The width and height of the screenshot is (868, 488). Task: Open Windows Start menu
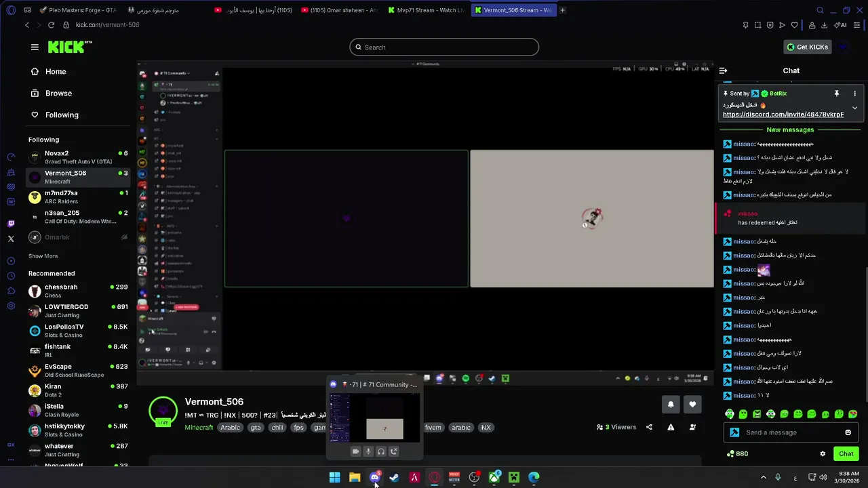click(334, 477)
